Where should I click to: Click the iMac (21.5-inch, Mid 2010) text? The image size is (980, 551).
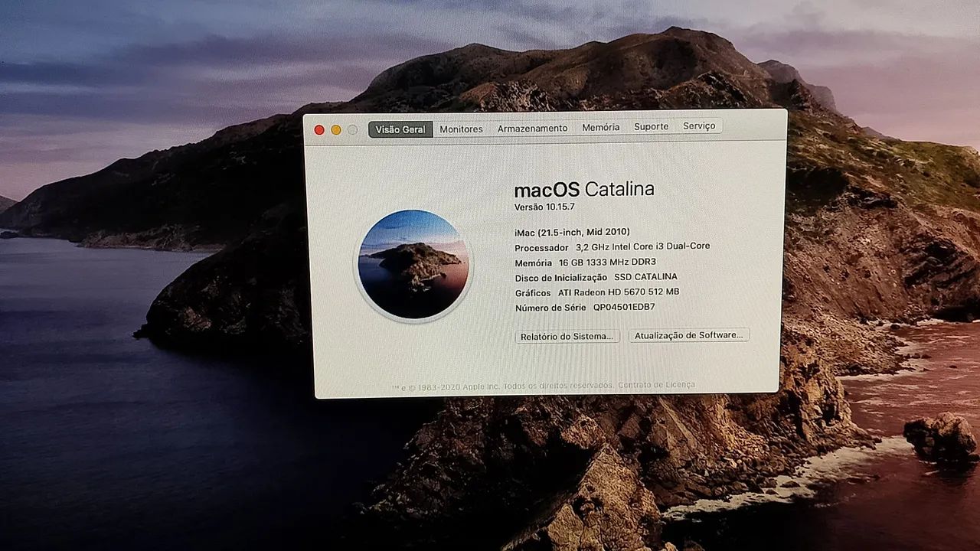point(573,232)
